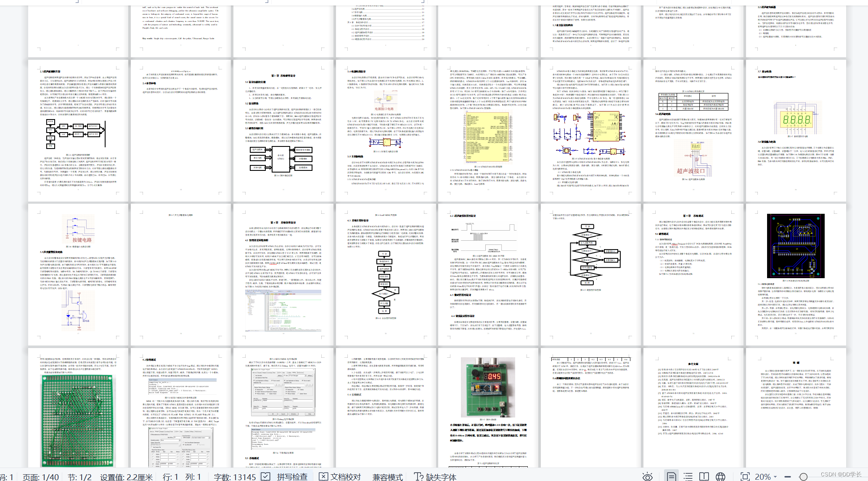This screenshot has height=481, width=868.
Task: Switch to web layout globe icon
Action: point(720,476)
